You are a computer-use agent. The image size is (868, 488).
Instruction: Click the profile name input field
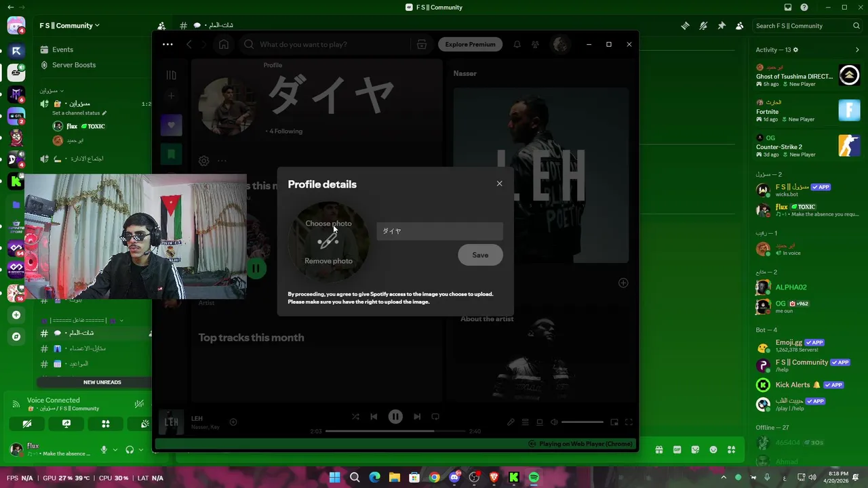click(x=439, y=231)
